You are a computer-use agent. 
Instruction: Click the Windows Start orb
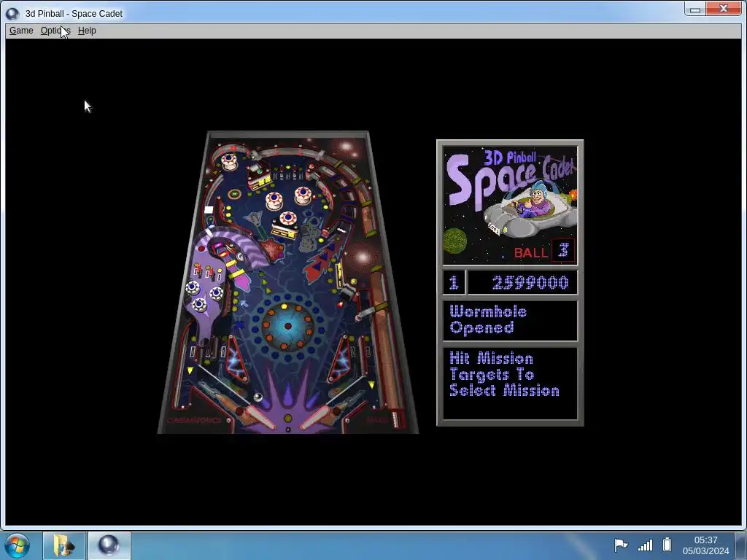[18, 545]
